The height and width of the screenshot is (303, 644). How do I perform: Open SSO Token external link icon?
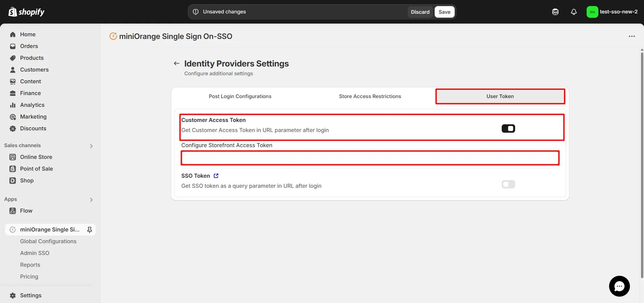tap(216, 176)
